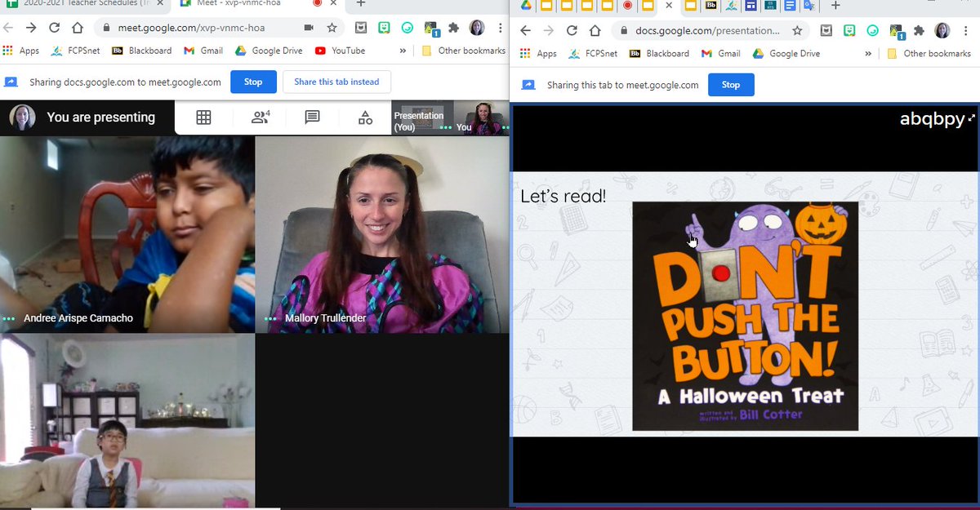Open Meet activities shapes icon

[x=365, y=118]
